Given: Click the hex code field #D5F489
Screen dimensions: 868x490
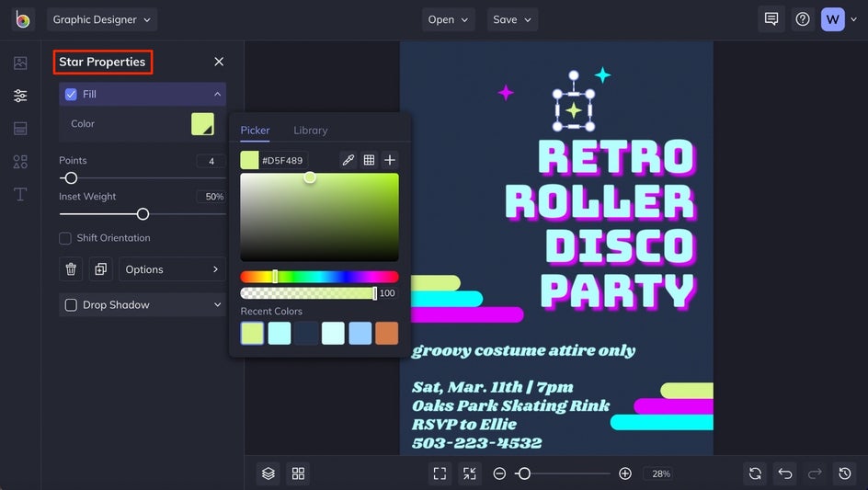Looking at the screenshot, I should [283, 161].
